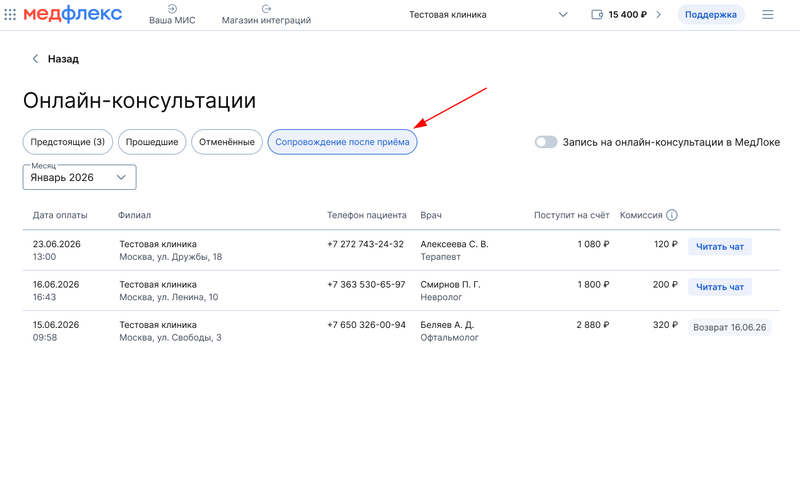
Task: Switch to Предстоящие (3) tab
Action: click(67, 142)
